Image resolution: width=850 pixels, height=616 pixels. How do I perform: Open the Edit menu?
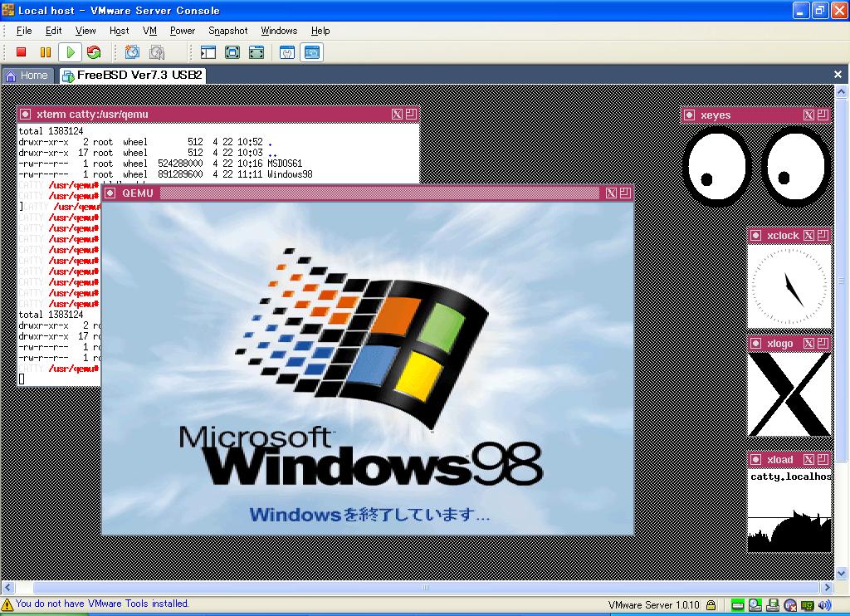[53, 31]
